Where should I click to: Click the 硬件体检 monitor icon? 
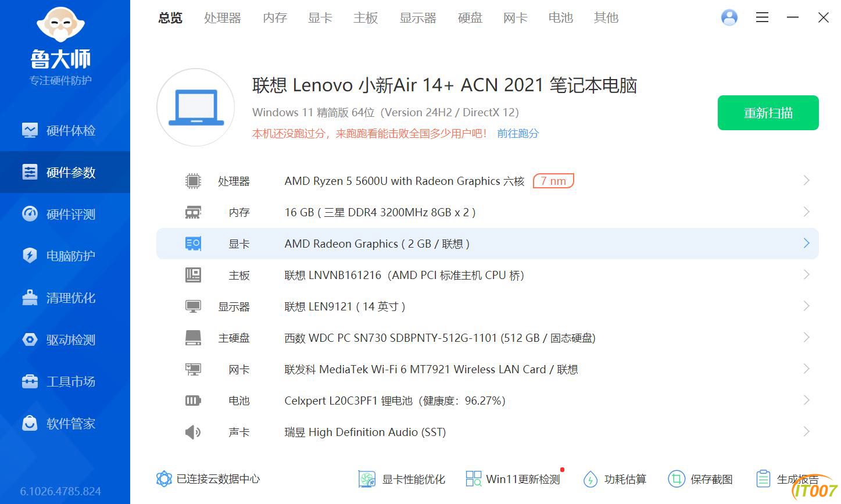[30, 130]
